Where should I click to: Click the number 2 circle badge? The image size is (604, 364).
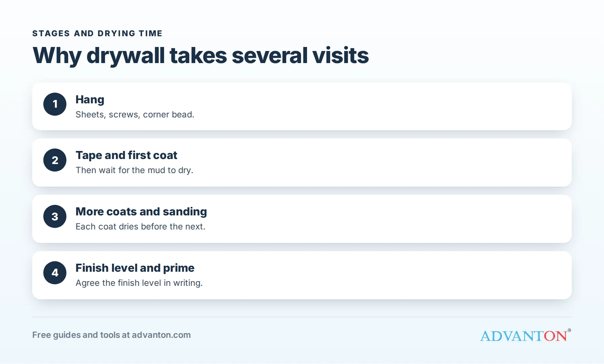(x=55, y=160)
